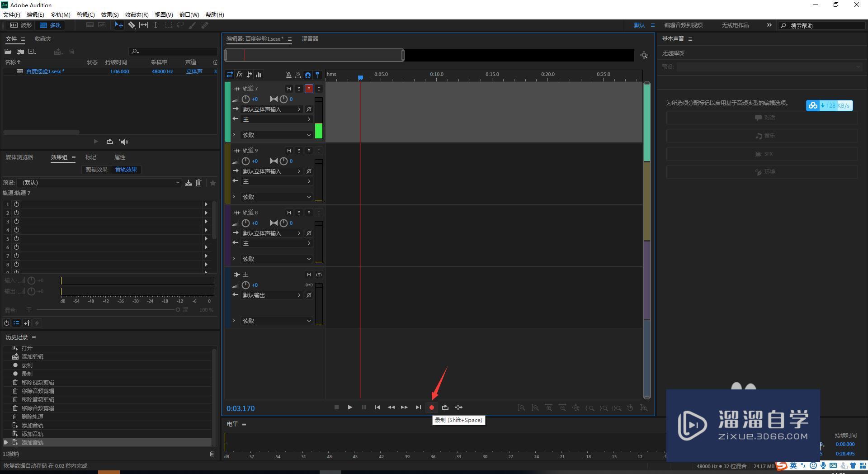Click the Record button in transport
This screenshot has height=474, width=868.
(432, 408)
